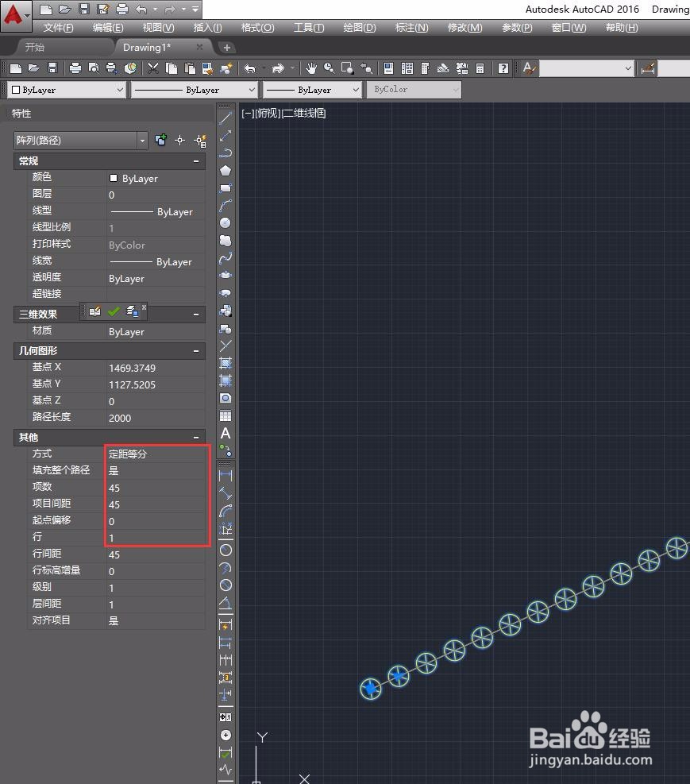Close the Drawing1* tab

[199, 47]
